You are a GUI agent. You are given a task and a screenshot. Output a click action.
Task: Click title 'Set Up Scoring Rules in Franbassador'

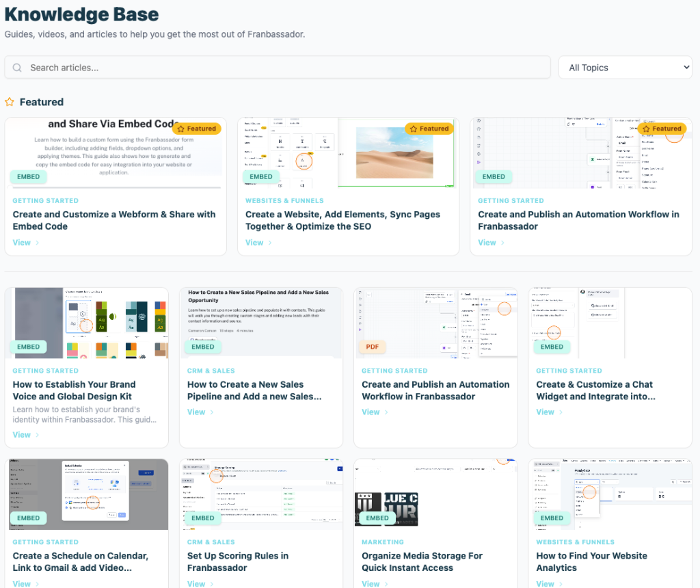238,561
